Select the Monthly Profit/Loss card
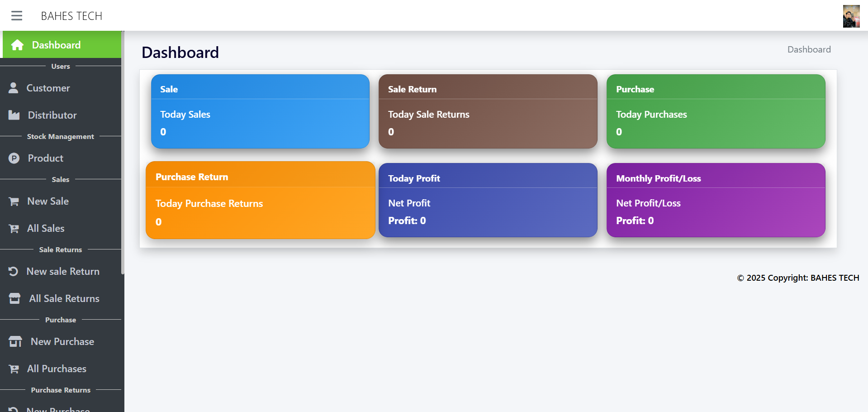The image size is (868, 412). point(716,200)
